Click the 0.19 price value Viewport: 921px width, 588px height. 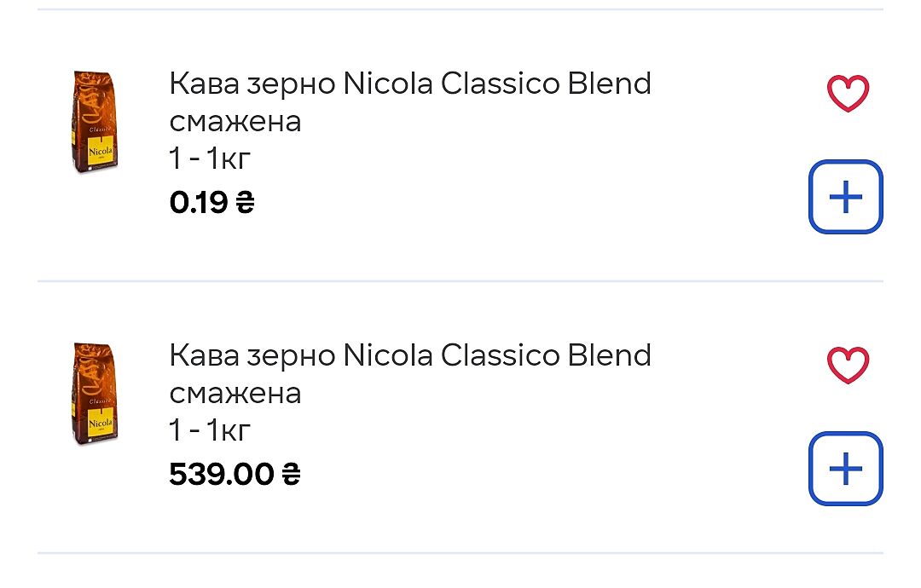tap(199, 202)
